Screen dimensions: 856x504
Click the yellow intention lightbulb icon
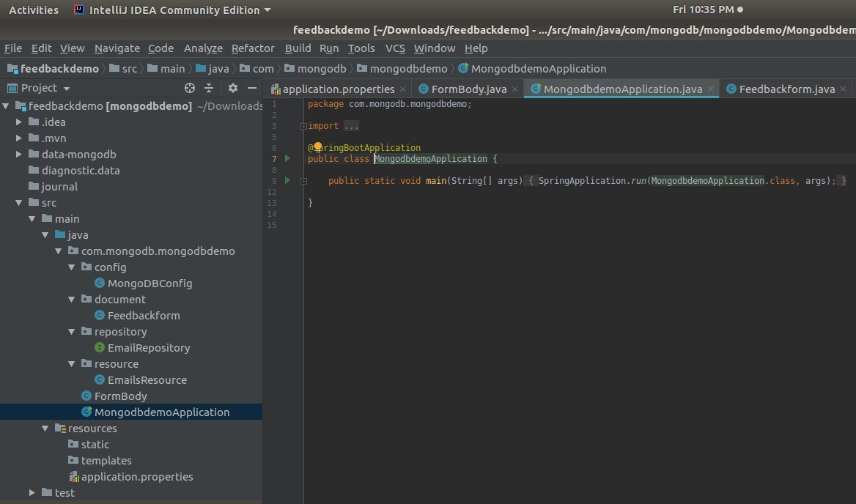pos(318,147)
